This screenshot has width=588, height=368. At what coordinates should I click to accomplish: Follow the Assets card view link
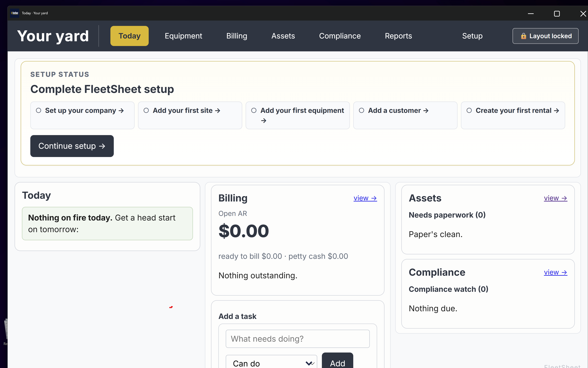click(x=555, y=198)
